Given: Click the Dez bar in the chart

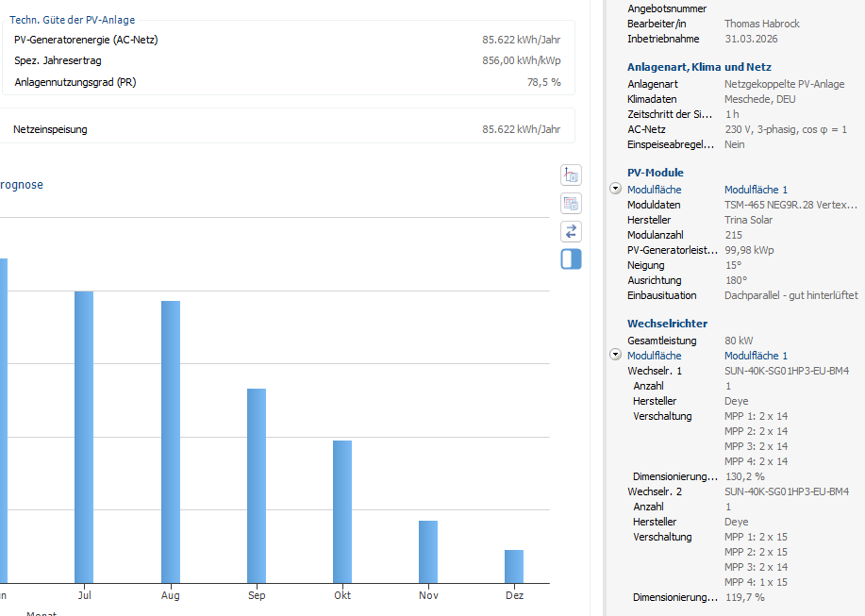Looking at the screenshot, I should [x=514, y=566].
